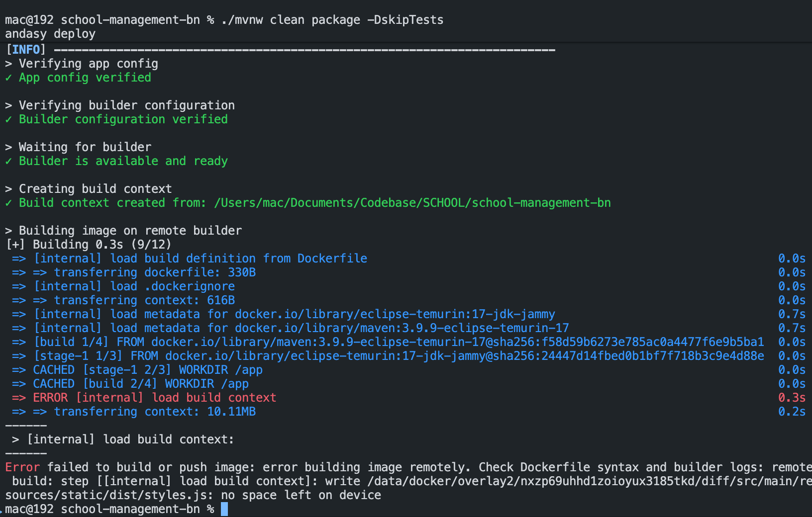
Task: Click the red Error word in failure message
Action: coord(22,467)
